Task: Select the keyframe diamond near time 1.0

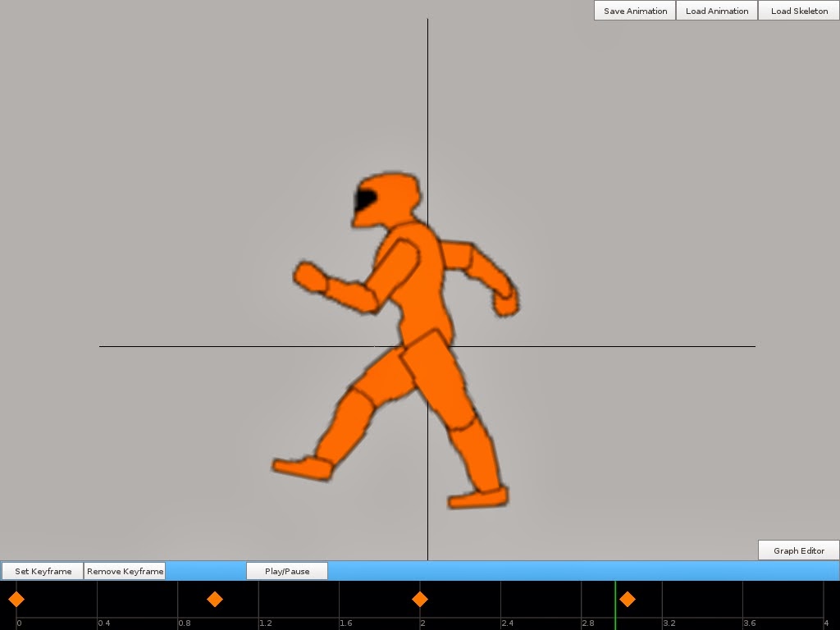Action: pos(215,600)
